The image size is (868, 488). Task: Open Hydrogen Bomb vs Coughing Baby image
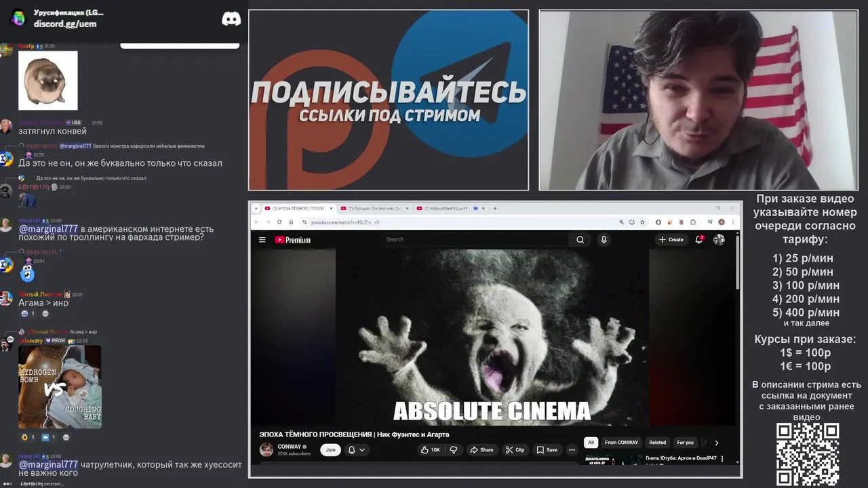60,387
